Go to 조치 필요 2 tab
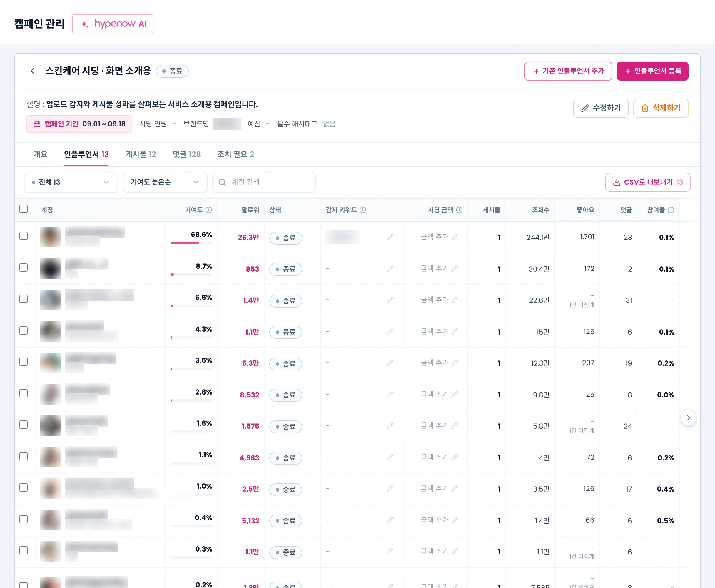Screen dimensions: 715x588 pos(235,154)
